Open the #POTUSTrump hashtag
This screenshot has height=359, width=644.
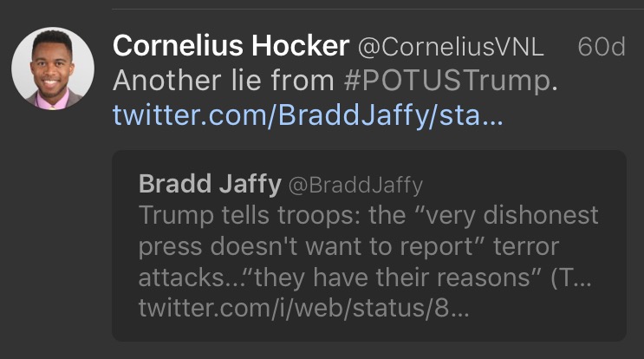pos(447,81)
